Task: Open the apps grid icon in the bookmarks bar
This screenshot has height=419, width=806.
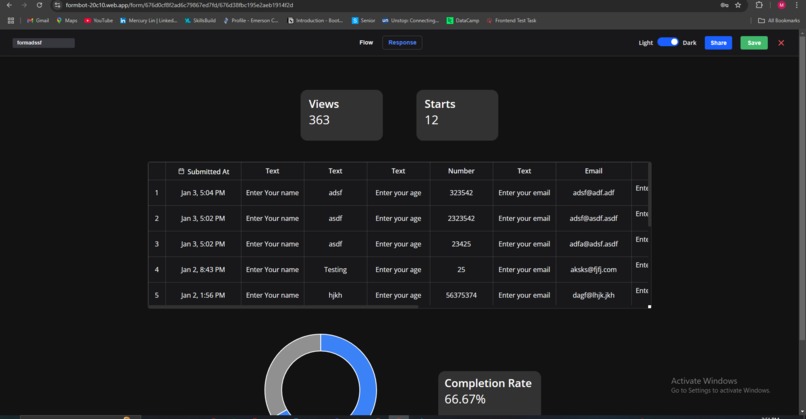Action: click(11, 21)
